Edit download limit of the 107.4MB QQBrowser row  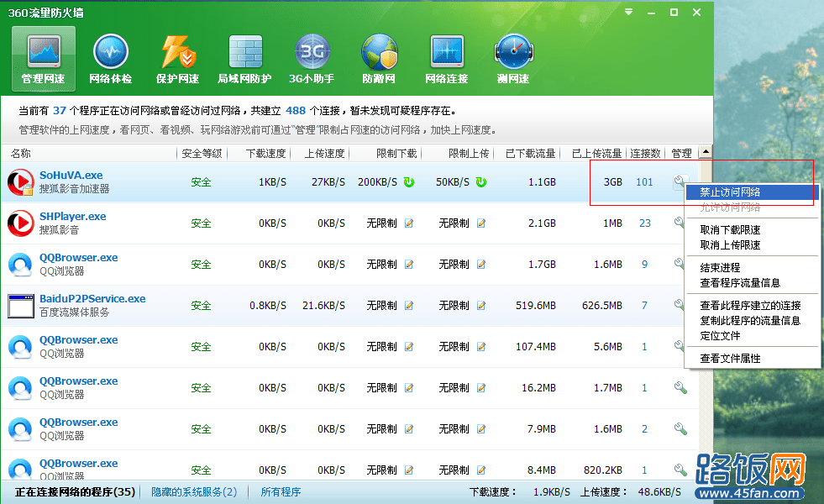409,347
